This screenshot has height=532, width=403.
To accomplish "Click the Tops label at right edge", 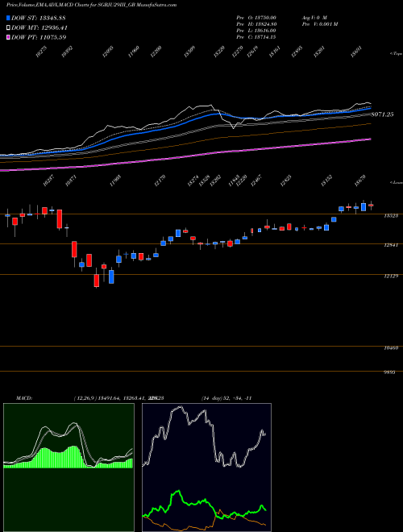I will (x=397, y=54).
